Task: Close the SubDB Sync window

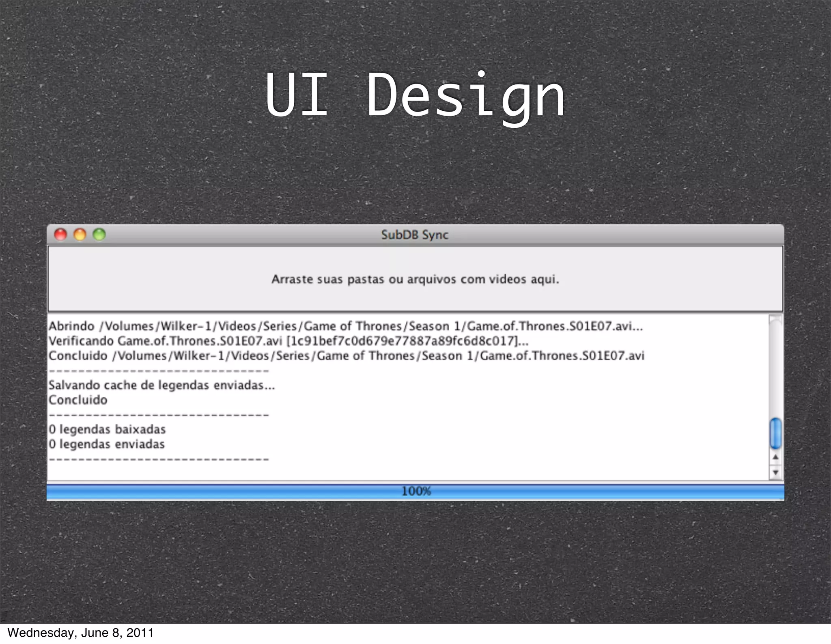Action: pos(60,235)
